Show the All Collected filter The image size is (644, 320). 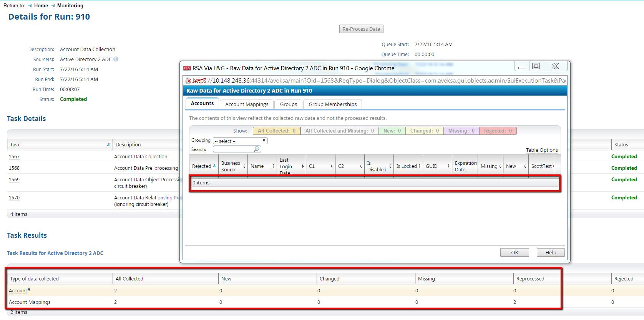coord(276,131)
